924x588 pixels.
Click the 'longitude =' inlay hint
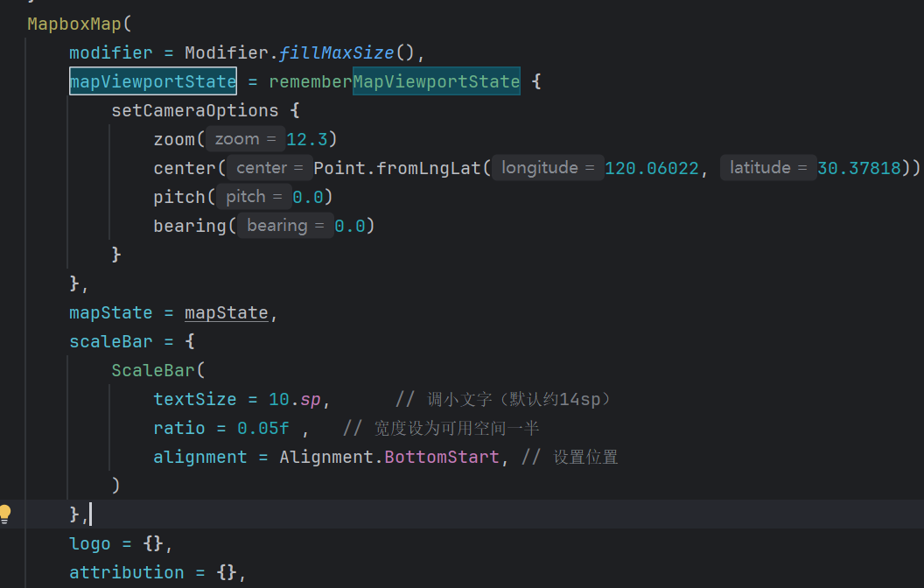click(x=547, y=168)
